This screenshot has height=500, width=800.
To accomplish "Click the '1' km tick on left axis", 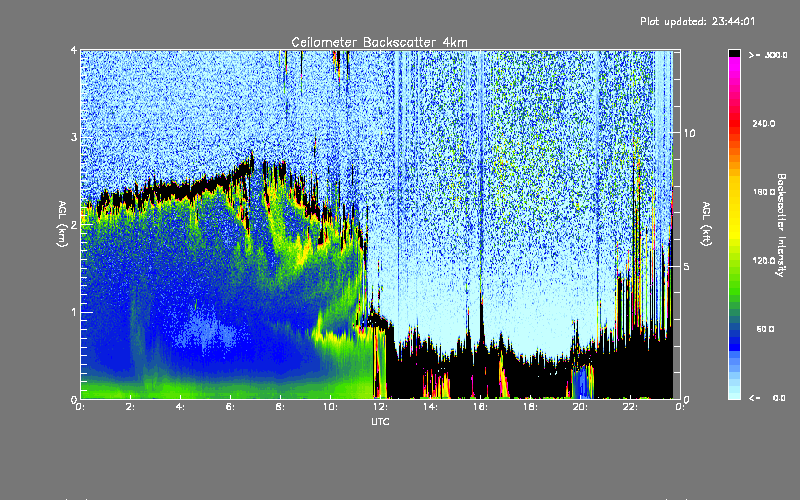I will (x=74, y=312).
